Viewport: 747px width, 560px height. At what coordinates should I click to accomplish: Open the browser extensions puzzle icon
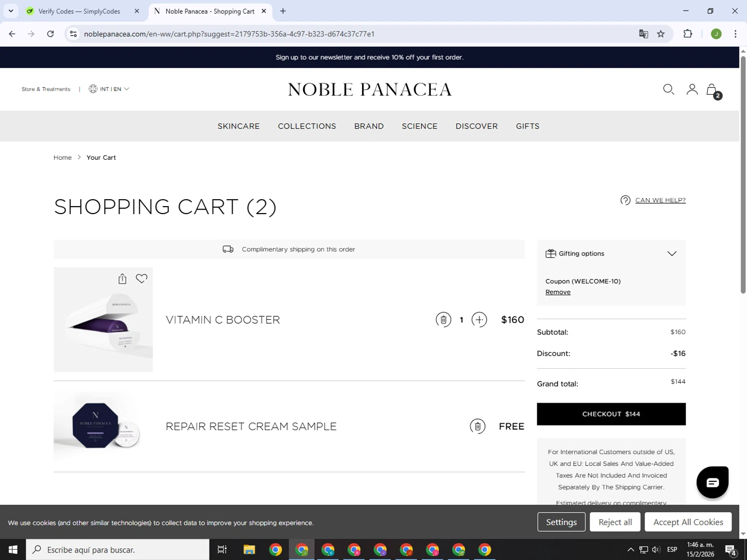tap(688, 34)
